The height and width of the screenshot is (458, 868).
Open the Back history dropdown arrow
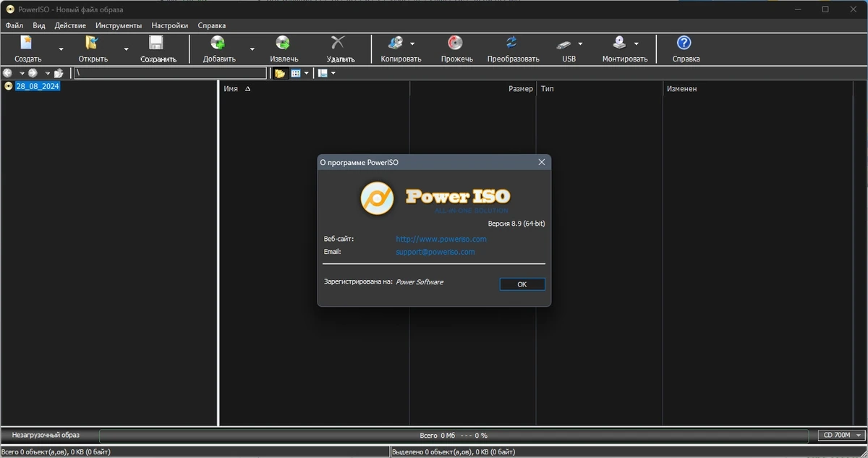pyautogui.click(x=22, y=73)
